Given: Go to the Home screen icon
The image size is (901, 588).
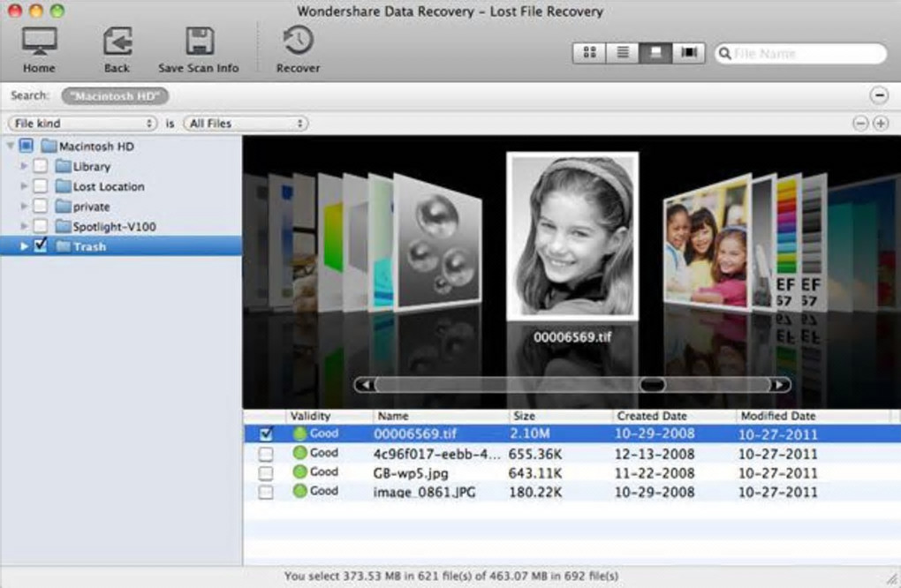Looking at the screenshot, I should tap(39, 41).
